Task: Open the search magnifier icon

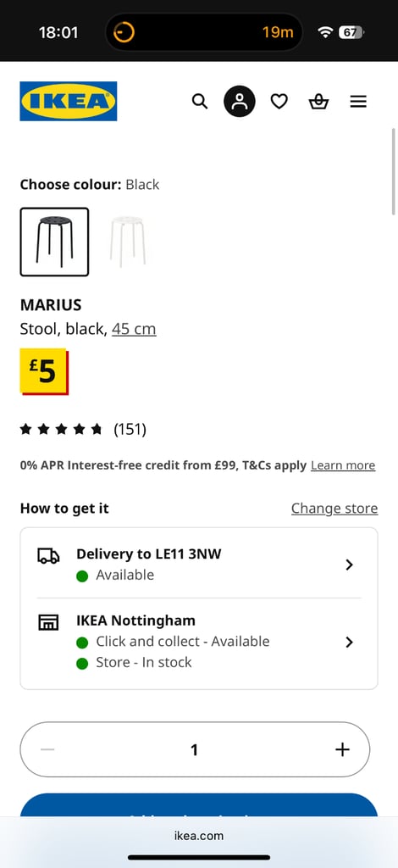Action: pyautogui.click(x=200, y=102)
